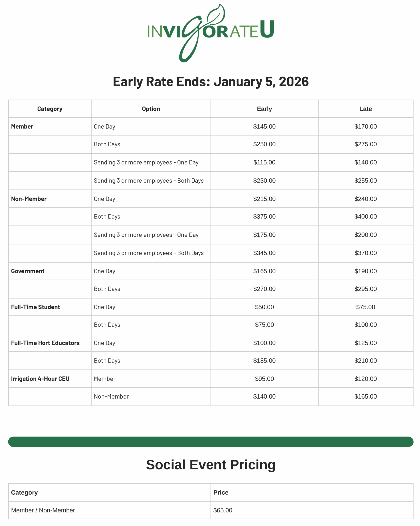
Task: Select the Member / Non-Member social row
Action: click(43, 510)
